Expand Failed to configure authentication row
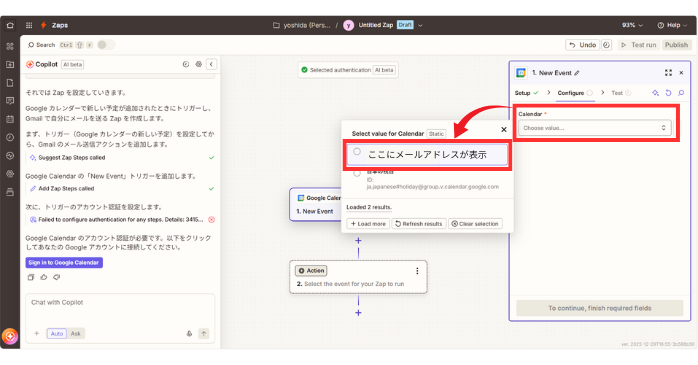698x365 pixels. point(120,220)
